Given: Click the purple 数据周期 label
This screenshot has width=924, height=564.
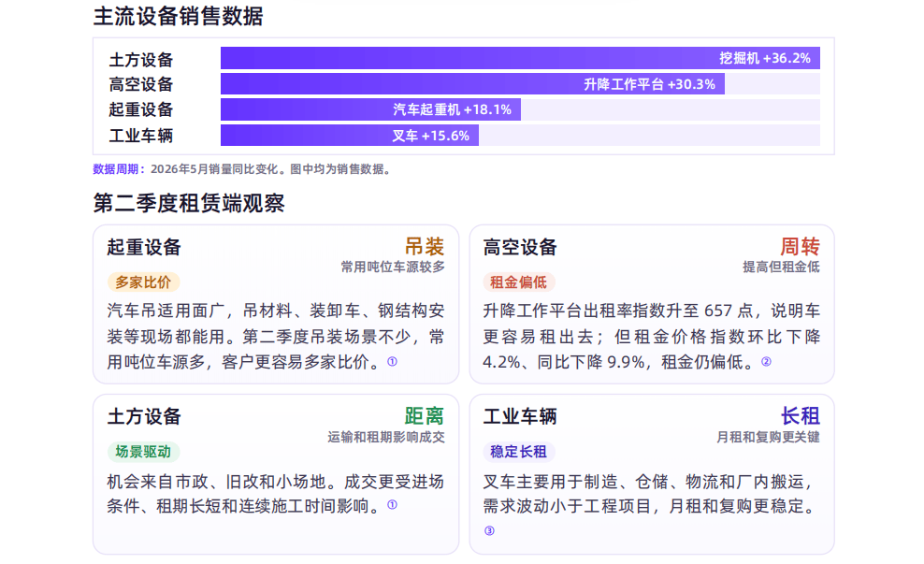Looking at the screenshot, I should [x=119, y=169].
